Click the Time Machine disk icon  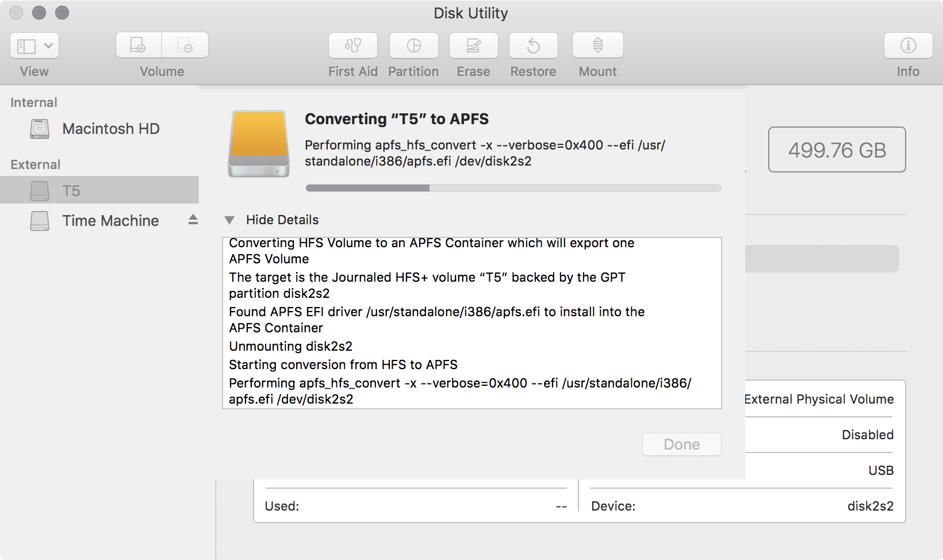coord(40,221)
